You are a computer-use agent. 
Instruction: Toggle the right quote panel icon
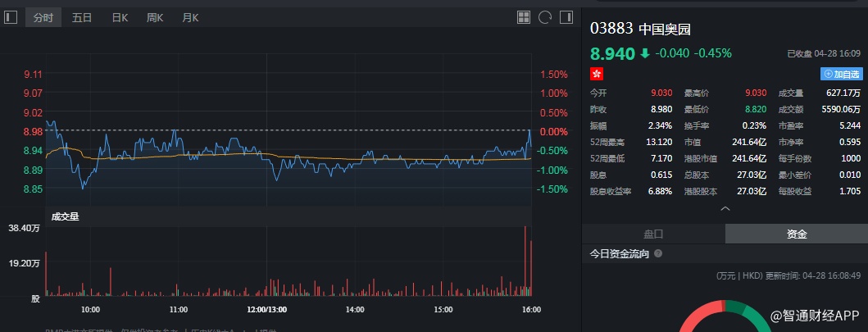(566, 16)
